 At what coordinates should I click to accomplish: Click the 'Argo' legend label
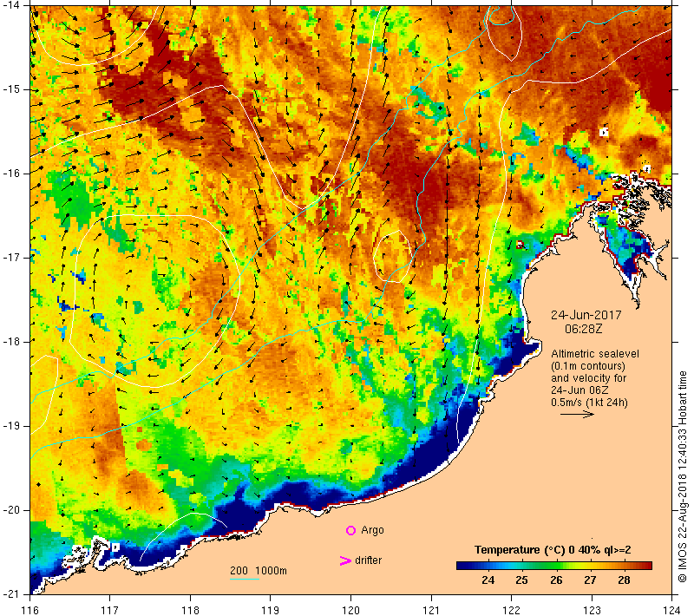point(372,530)
